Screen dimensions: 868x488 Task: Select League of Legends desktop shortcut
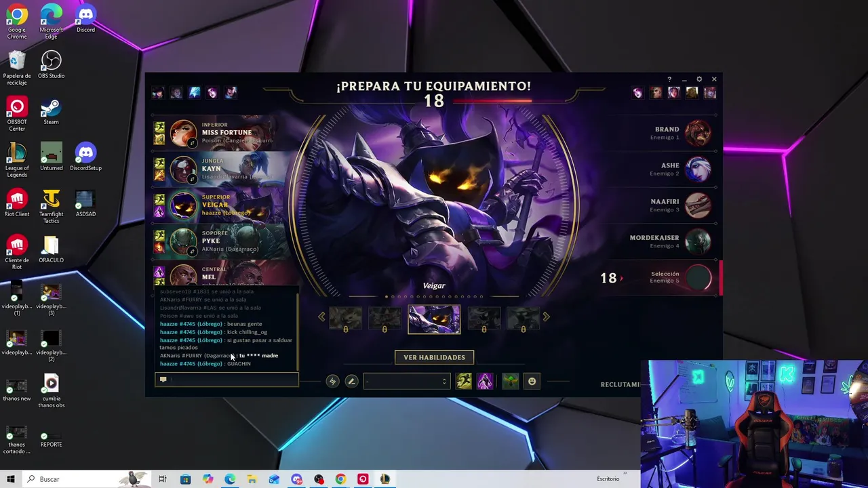click(x=17, y=161)
